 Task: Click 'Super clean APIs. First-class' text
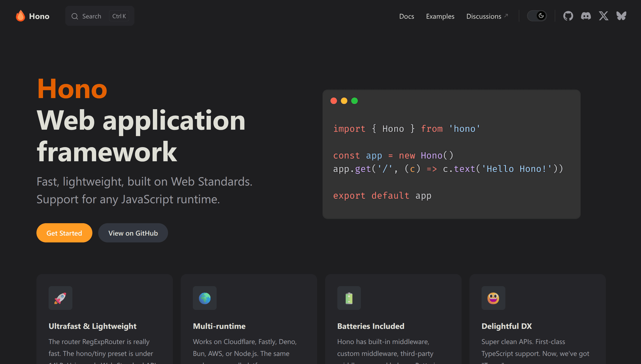(x=523, y=342)
